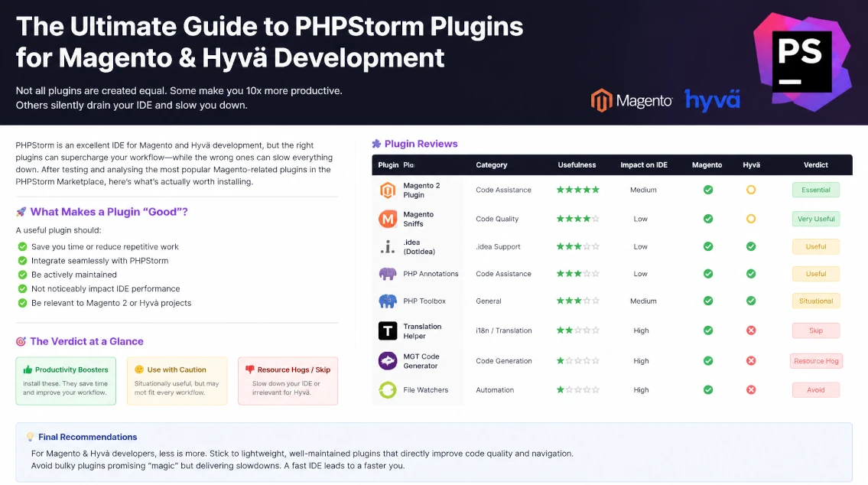
Task: Click the Resource Hogs / Skip card
Action: 288,381
